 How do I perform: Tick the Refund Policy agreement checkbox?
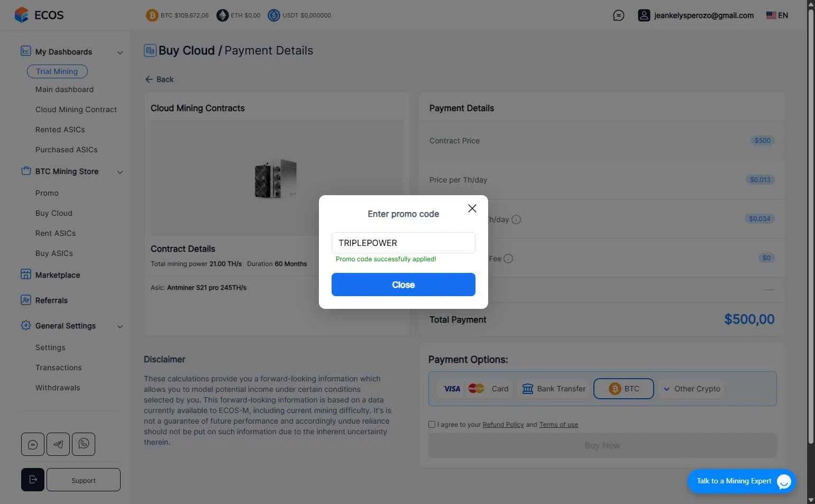pyautogui.click(x=432, y=424)
